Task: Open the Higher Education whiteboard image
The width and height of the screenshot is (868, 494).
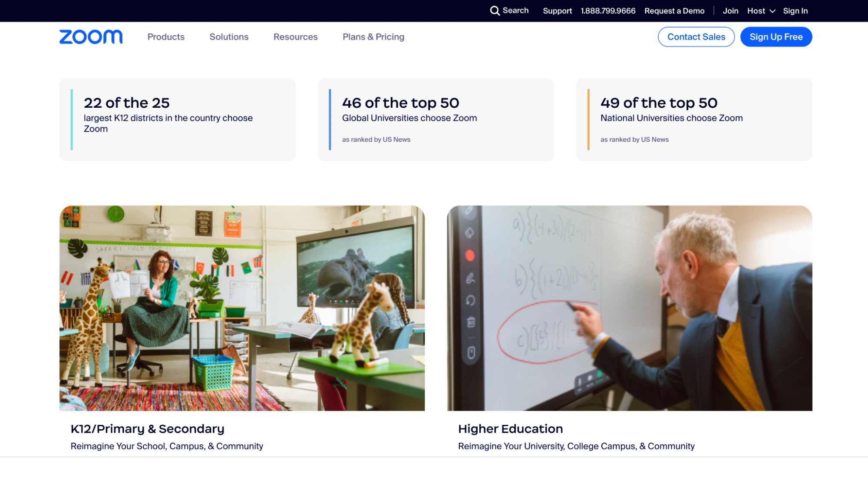Action: [x=630, y=308]
